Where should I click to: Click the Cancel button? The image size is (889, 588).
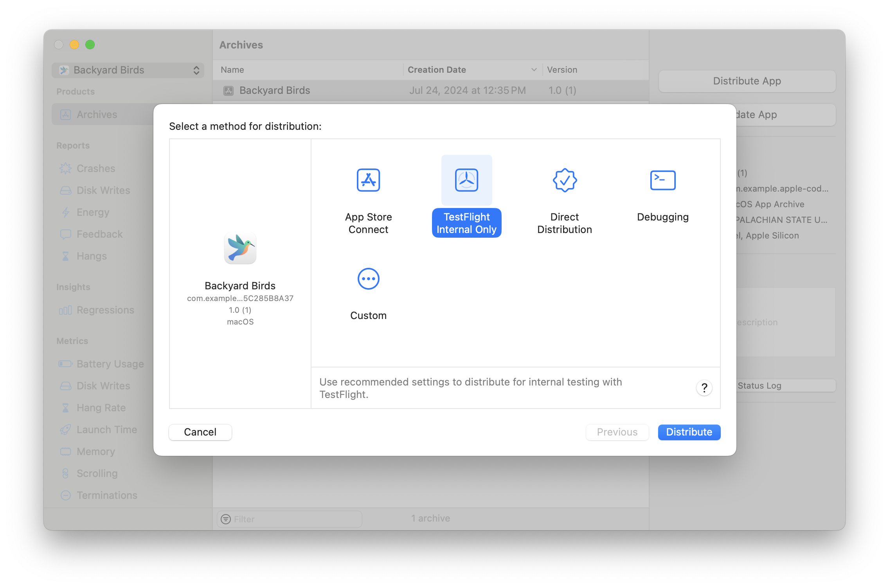coord(200,432)
